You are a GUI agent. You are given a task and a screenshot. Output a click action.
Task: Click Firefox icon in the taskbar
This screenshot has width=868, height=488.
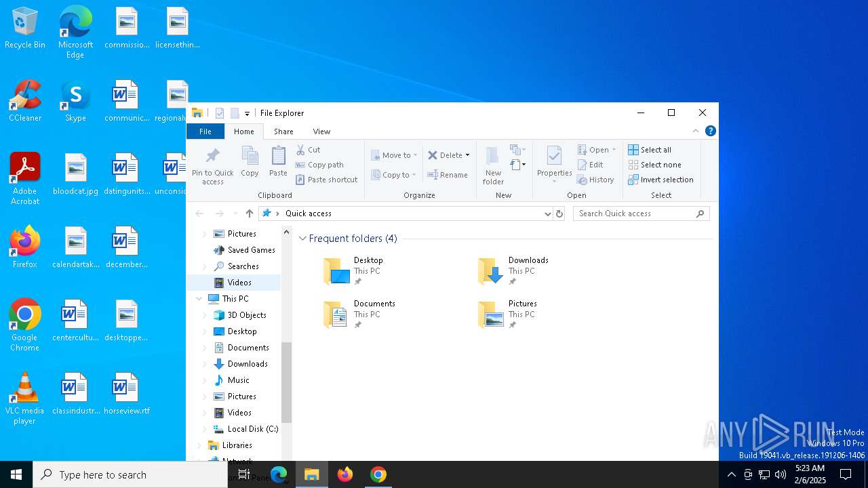click(x=345, y=474)
